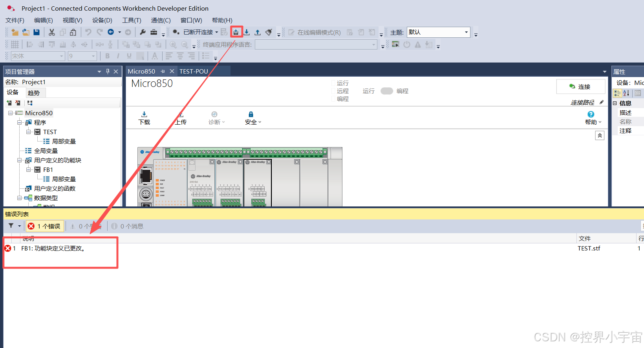Screen dimensions: 644x348
Task: Collapse the FB1 function block node
Action: point(28,169)
